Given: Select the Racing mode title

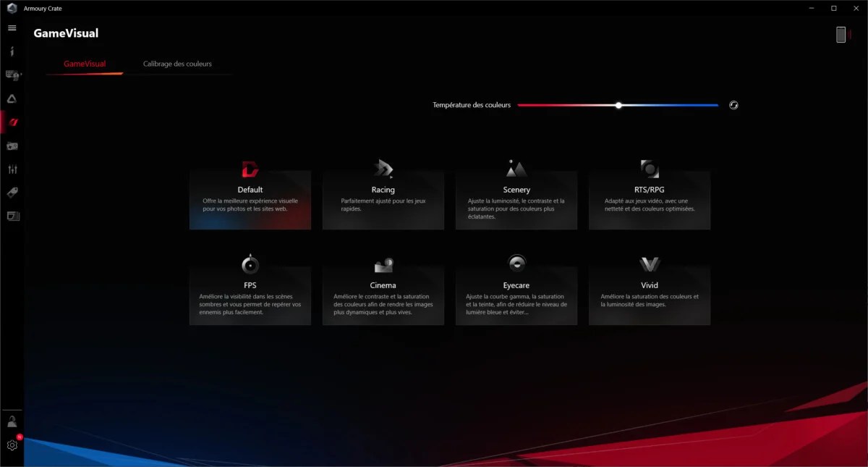Looking at the screenshot, I should pyautogui.click(x=383, y=190).
